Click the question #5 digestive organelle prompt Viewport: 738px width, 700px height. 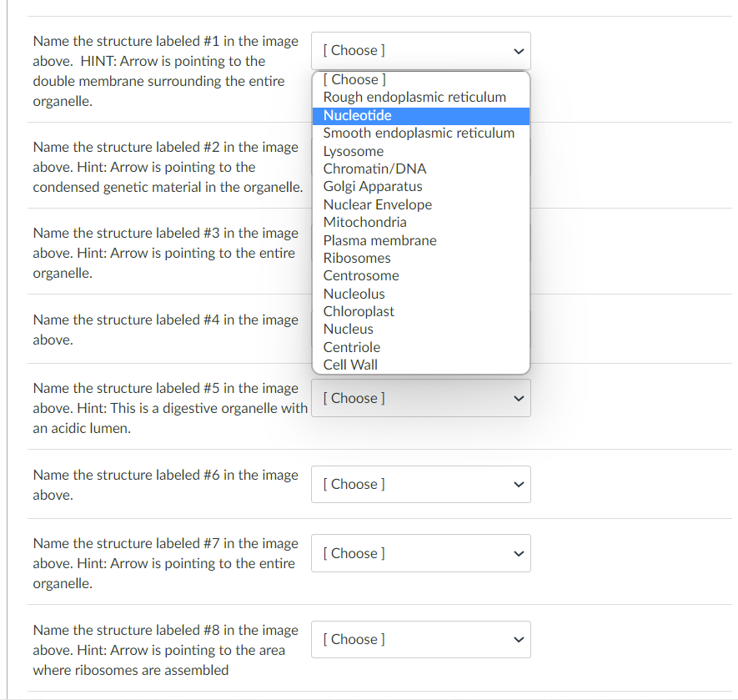tap(170, 408)
